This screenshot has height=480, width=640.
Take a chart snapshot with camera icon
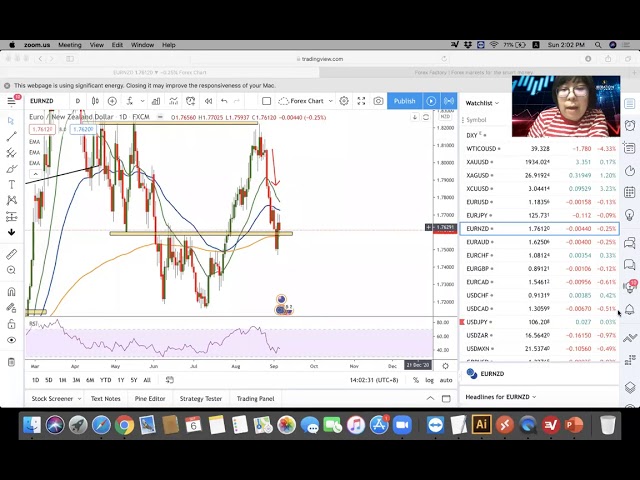click(x=378, y=101)
